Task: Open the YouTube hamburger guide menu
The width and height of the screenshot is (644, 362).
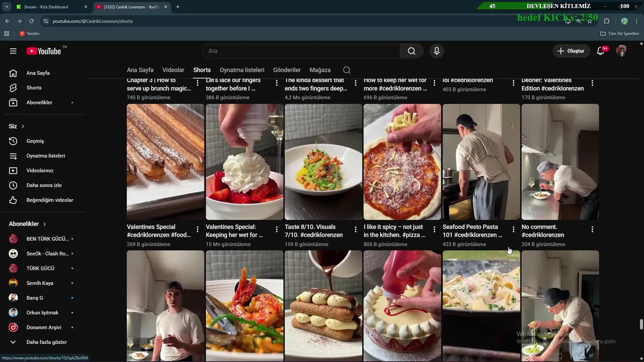Action: pos(13,51)
